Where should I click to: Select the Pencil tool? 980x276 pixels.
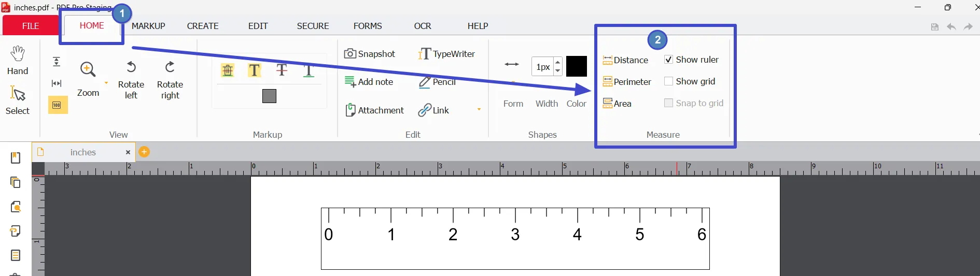[438, 82]
